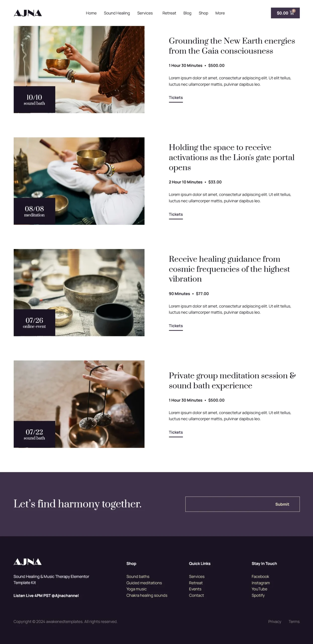Open Chakra healing sounds footer link

click(147, 595)
